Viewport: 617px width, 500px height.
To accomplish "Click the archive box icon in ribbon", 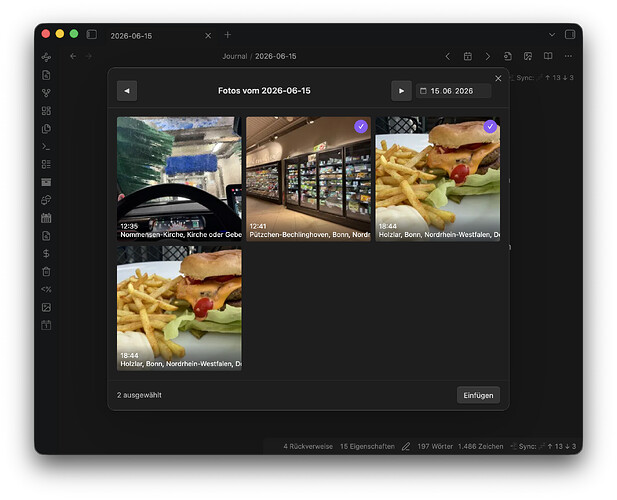I will coord(46,182).
